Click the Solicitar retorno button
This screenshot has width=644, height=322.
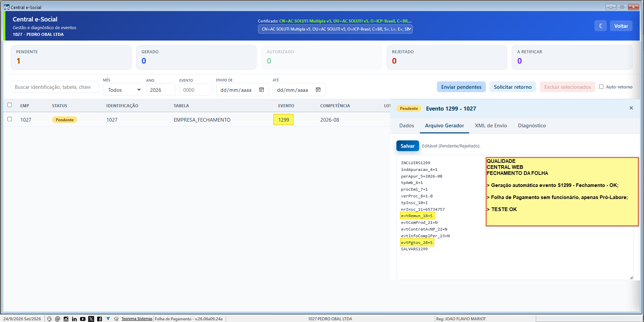(x=513, y=87)
